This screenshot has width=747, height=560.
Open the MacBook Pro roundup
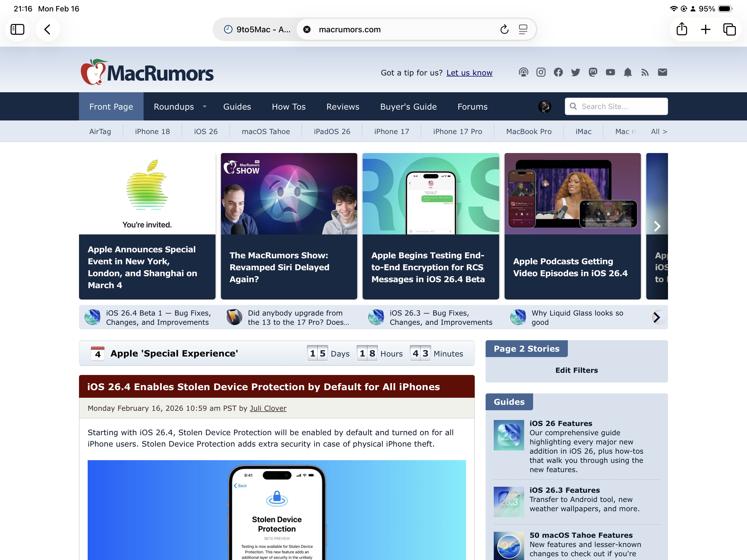pyautogui.click(x=529, y=131)
